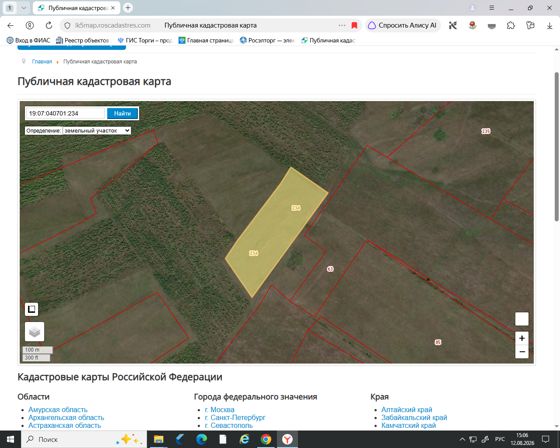Viewport: 560px width, 448px height.
Task: Open Камчатский край link
Action: pos(409,425)
